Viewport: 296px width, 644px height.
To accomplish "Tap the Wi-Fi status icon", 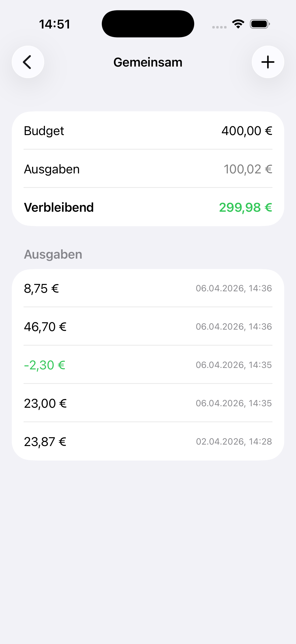I will pos(238,24).
